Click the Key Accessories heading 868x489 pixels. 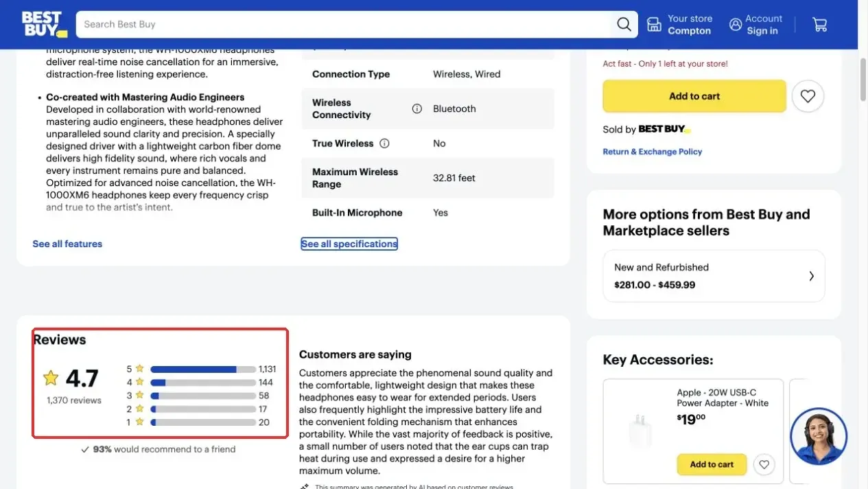[658, 360]
